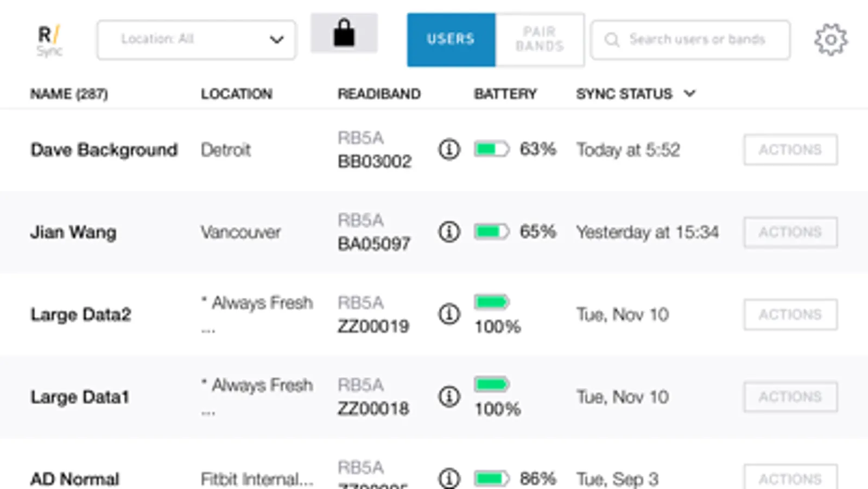
Task: Open ACTIONS for Jian Wang
Action: [790, 232]
